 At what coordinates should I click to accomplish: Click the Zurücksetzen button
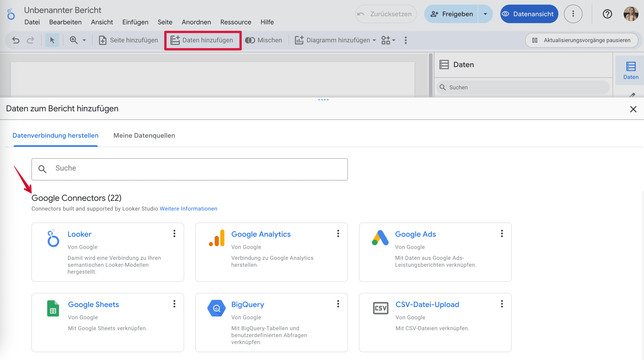point(386,14)
